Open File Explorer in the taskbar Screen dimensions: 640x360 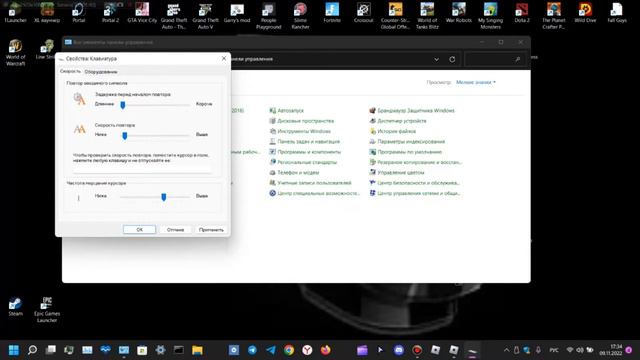[197, 350]
